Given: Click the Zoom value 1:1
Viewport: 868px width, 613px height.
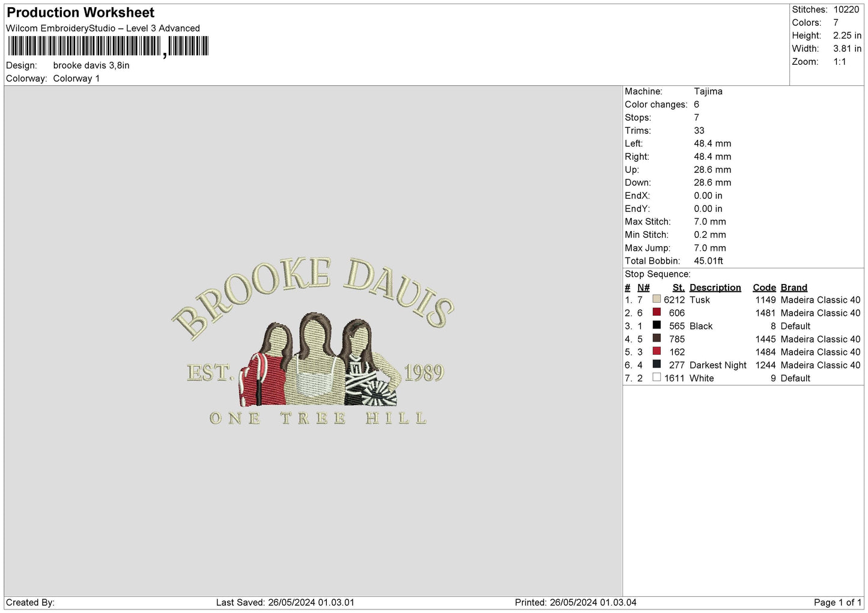Looking at the screenshot, I should (x=839, y=62).
